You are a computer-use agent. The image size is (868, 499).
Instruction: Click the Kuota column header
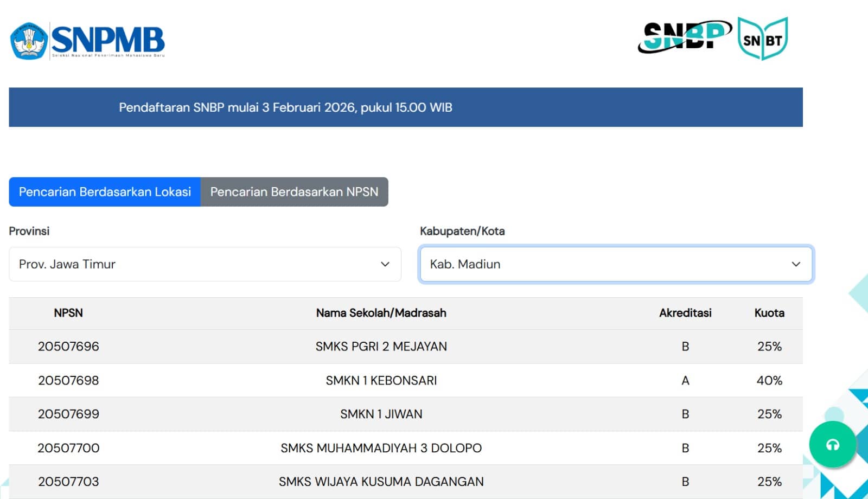click(x=769, y=313)
